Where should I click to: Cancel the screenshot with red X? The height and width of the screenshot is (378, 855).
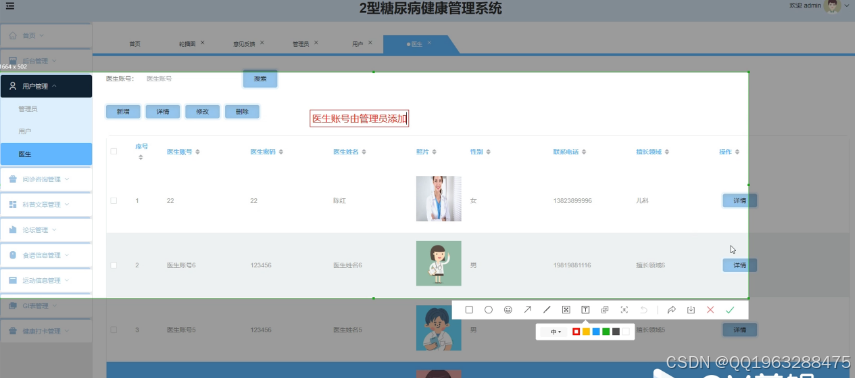[x=710, y=310]
